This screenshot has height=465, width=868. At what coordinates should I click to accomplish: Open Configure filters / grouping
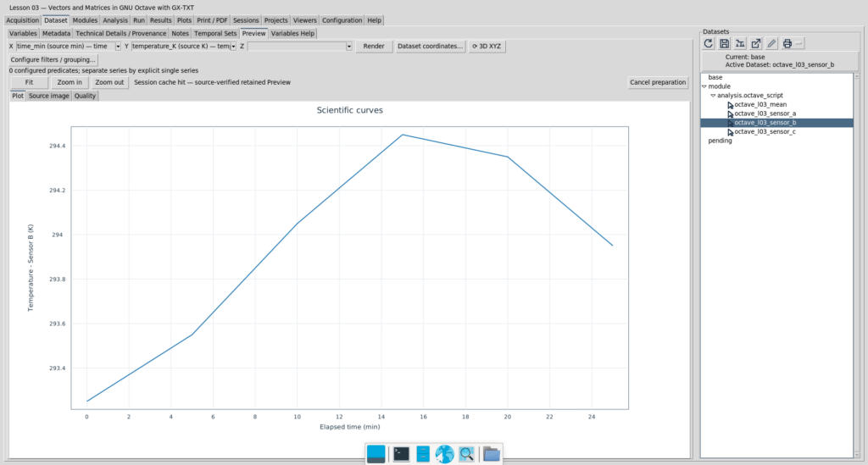53,60
